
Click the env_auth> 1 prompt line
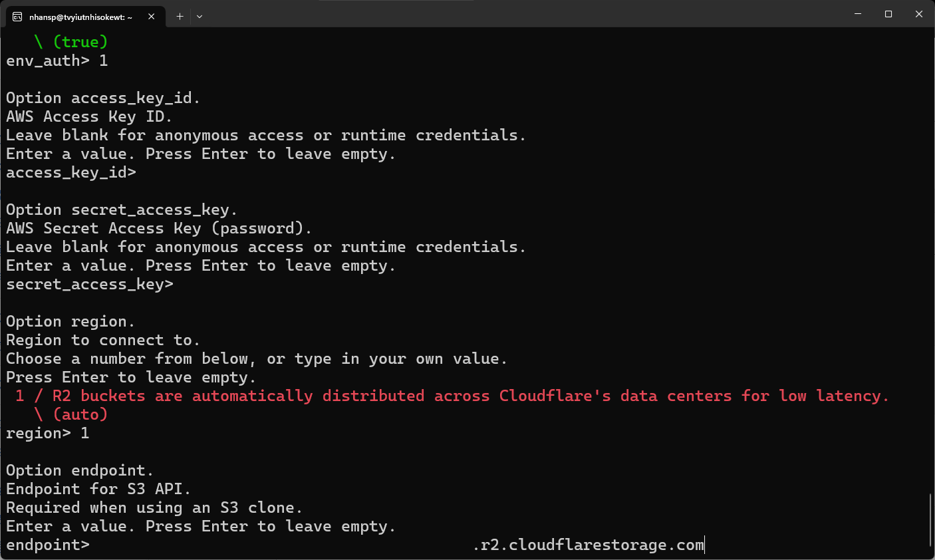click(57, 61)
